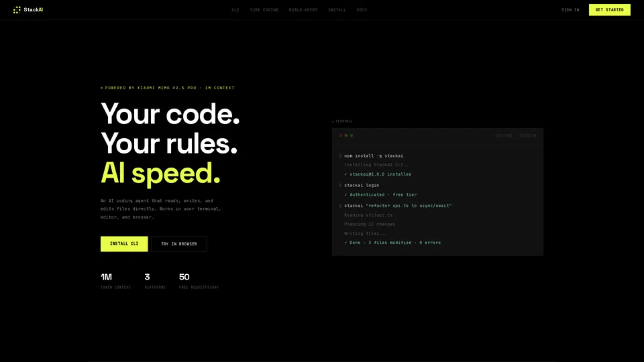Viewport: 644px width, 362px height.
Task: Open Docs from the top navigation
Action: pyautogui.click(x=362, y=10)
